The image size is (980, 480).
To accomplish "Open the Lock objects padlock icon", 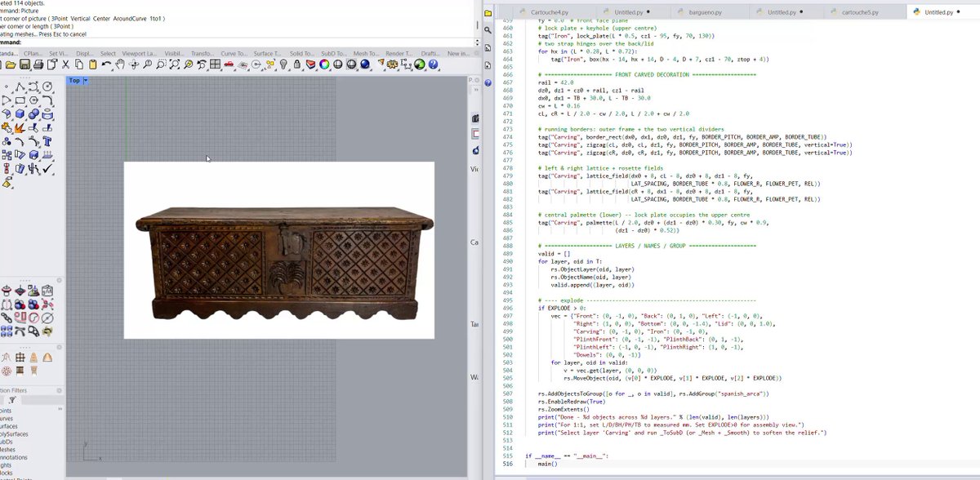I will click(x=297, y=64).
